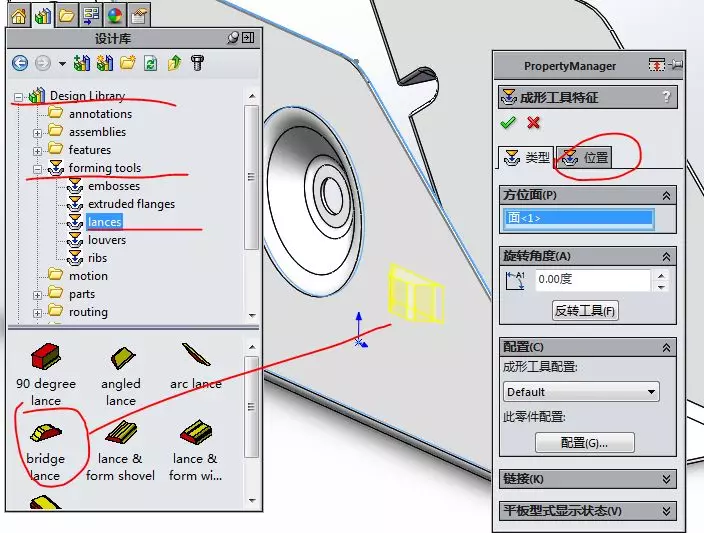This screenshot has width=704, height=533.
Task: Decrease rotation angle with down spinner
Action: pos(661,286)
